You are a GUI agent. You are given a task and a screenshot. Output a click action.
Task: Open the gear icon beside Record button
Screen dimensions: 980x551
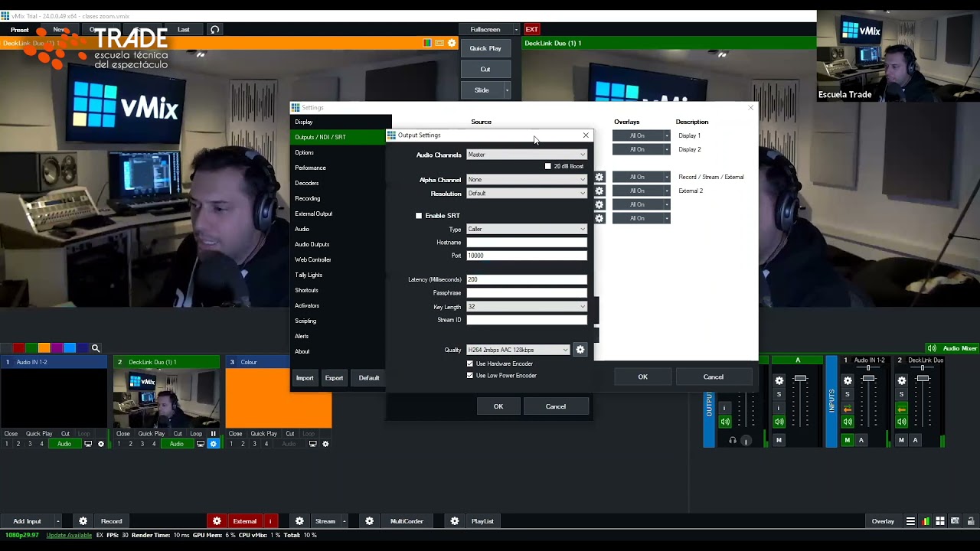pos(83,521)
